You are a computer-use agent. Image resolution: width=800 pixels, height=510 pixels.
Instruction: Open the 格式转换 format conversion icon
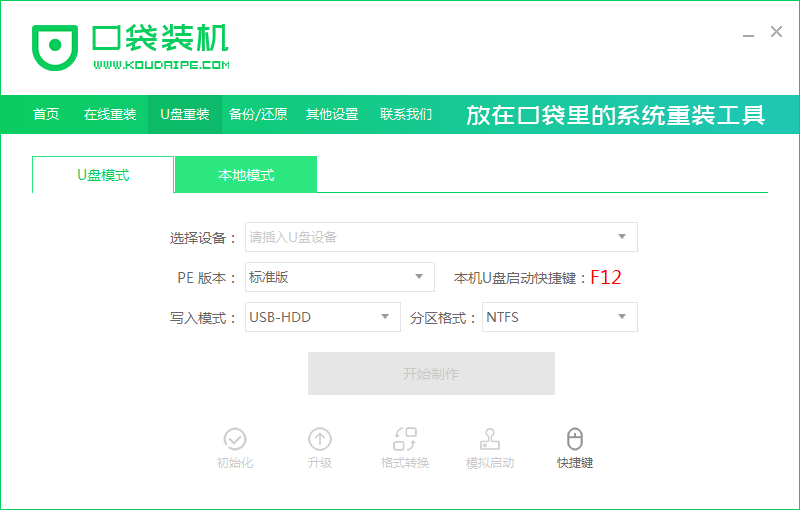tap(405, 440)
